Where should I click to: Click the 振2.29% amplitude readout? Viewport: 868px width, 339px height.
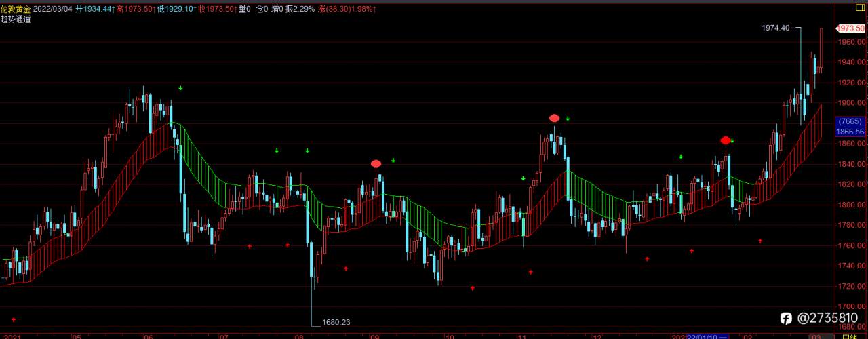point(300,9)
